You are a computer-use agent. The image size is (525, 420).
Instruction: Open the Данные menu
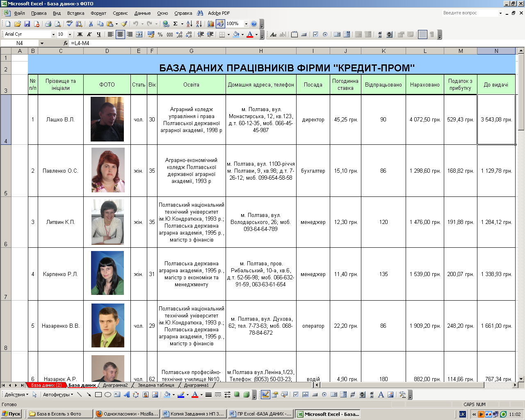click(142, 13)
